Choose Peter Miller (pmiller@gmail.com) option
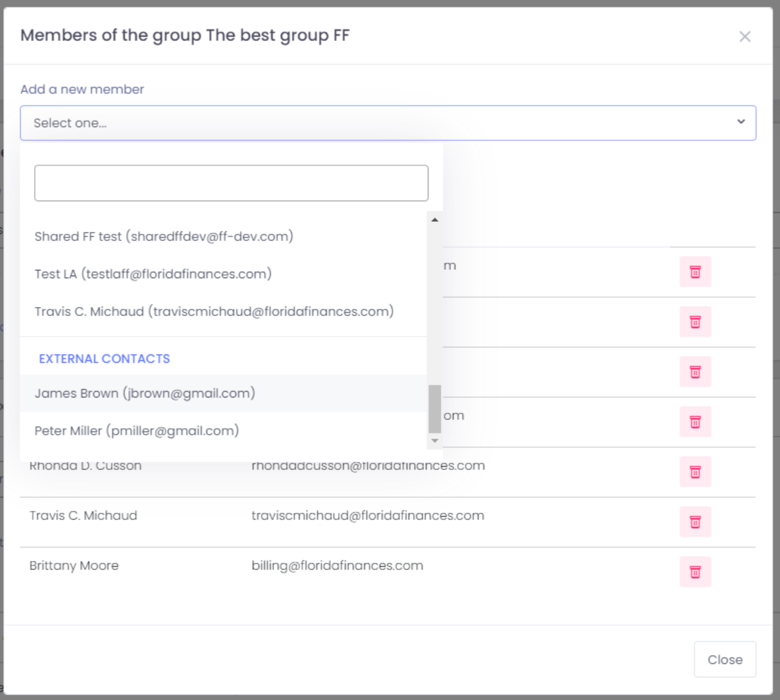 point(137,431)
